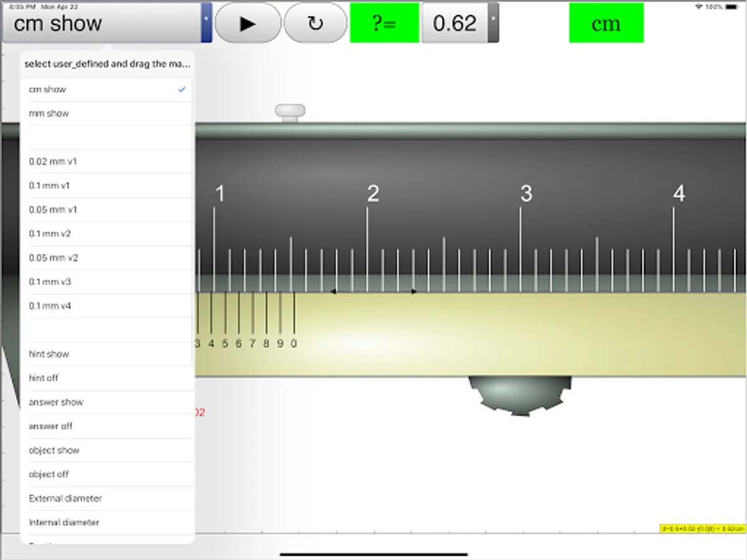The height and width of the screenshot is (560, 747).
Task: Click the green '?=' check button
Action: (384, 23)
